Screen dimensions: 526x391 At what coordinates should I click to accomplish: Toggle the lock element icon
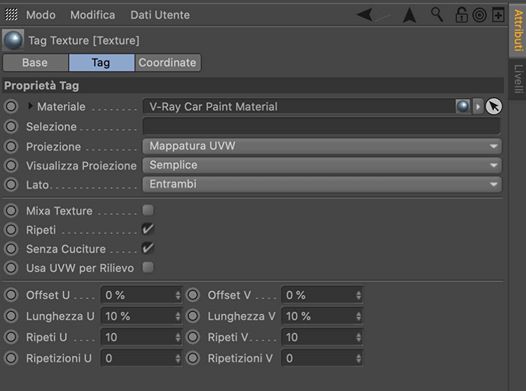(461, 15)
